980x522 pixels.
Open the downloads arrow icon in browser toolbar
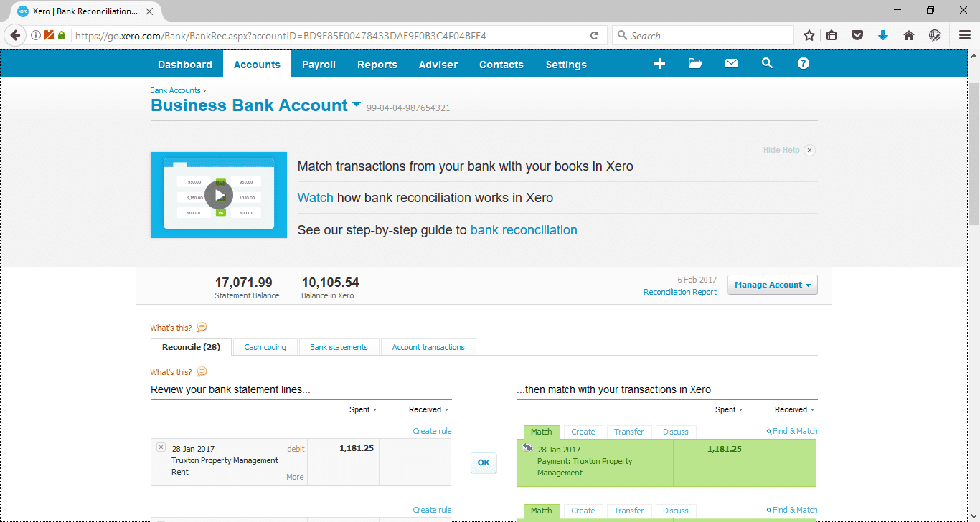pyautogui.click(x=883, y=35)
